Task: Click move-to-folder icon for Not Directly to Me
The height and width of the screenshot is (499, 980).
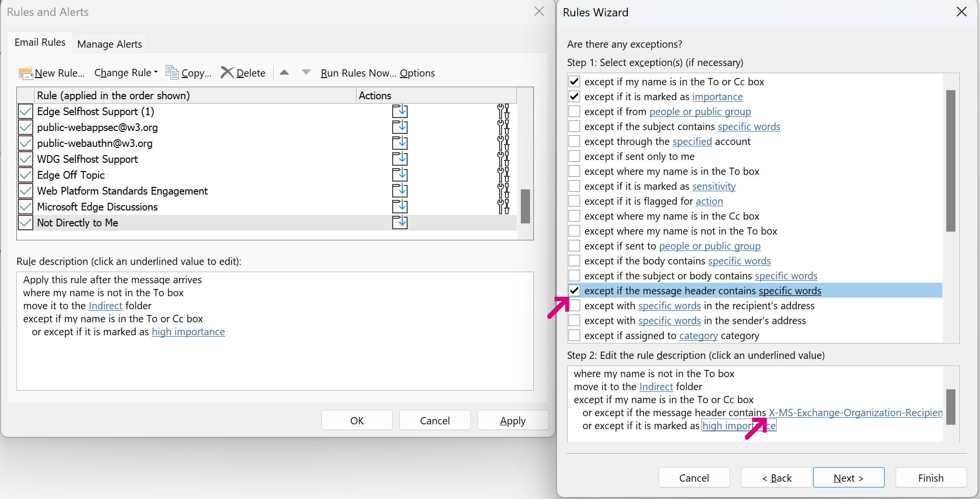Action: point(399,223)
